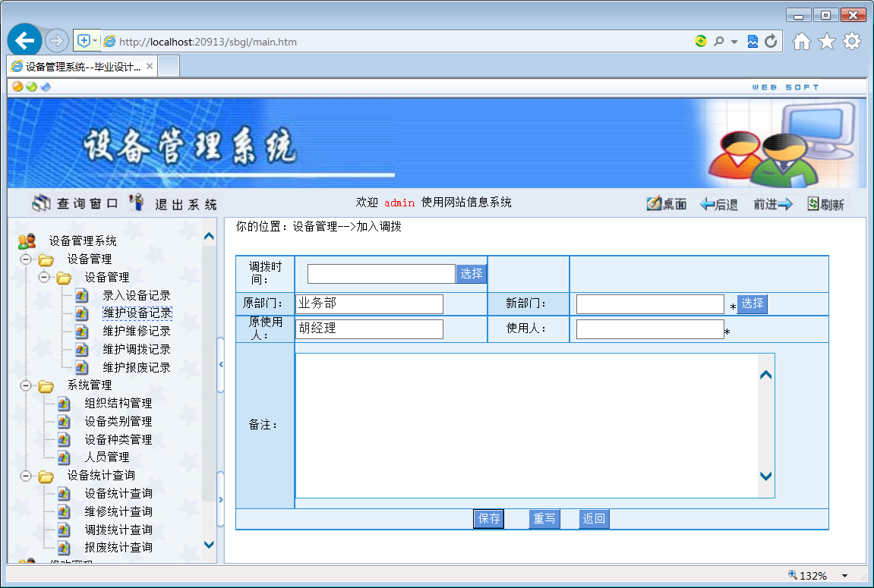Click sidebar scroll down arrow
The image size is (874, 588).
(209, 545)
